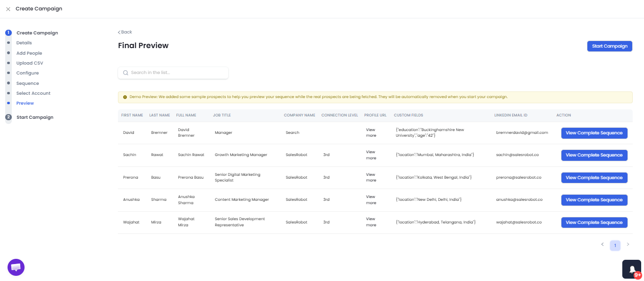Go to the previous page arrow
This screenshot has width=644, height=281.
(602, 244)
